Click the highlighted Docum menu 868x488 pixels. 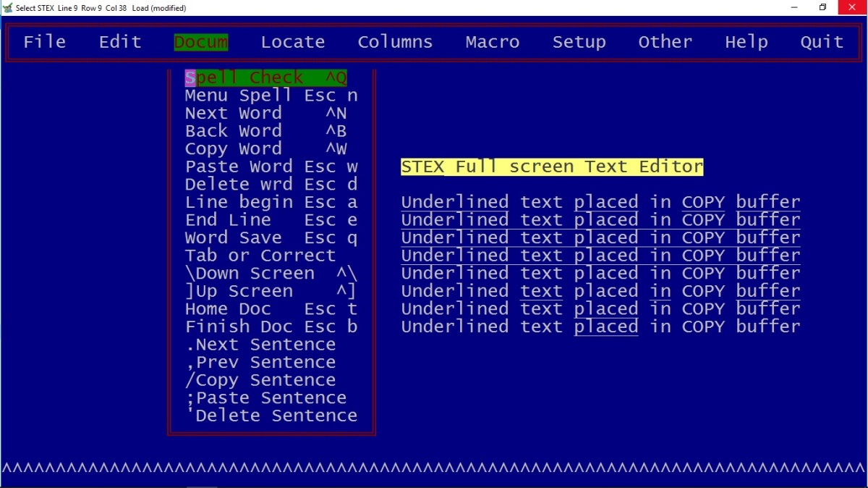point(201,42)
